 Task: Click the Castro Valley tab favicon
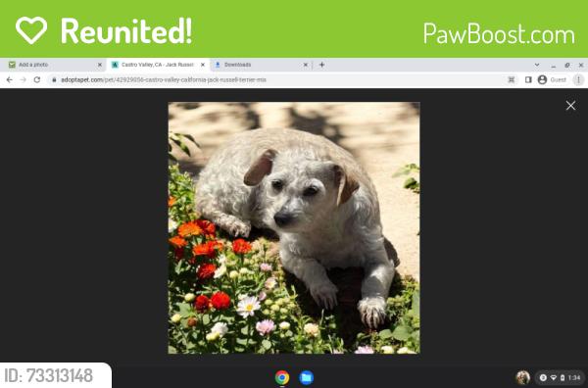[x=115, y=65]
